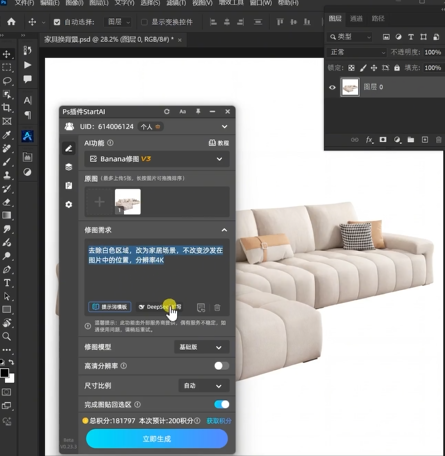Click the StartAI plugin panel icon
The width and height of the screenshot is (445, 456).
point(27,136)
